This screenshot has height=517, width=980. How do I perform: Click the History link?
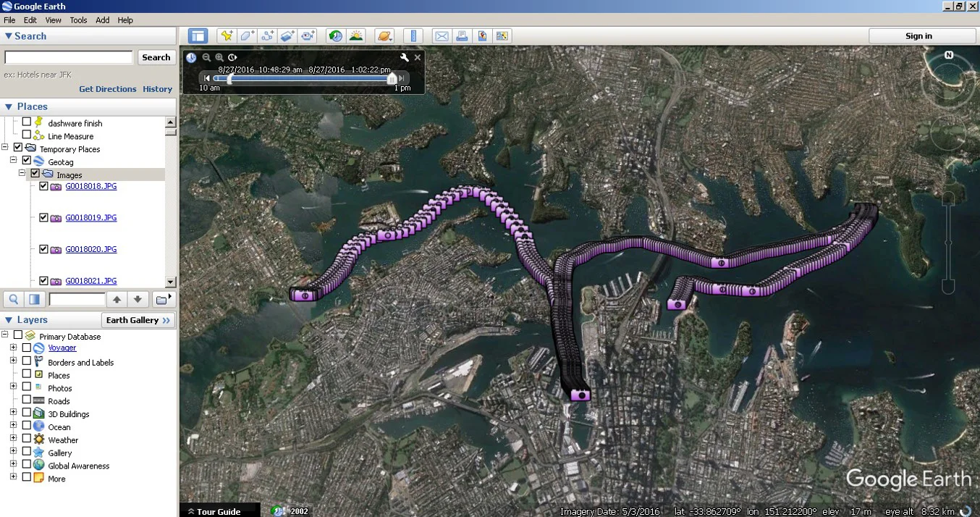(x=158, y=89)
